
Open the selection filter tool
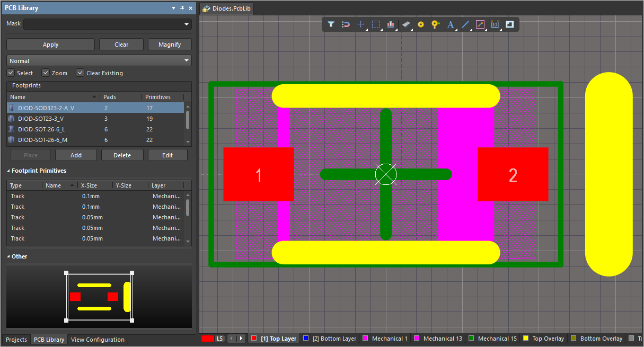[x=331, y=24]
